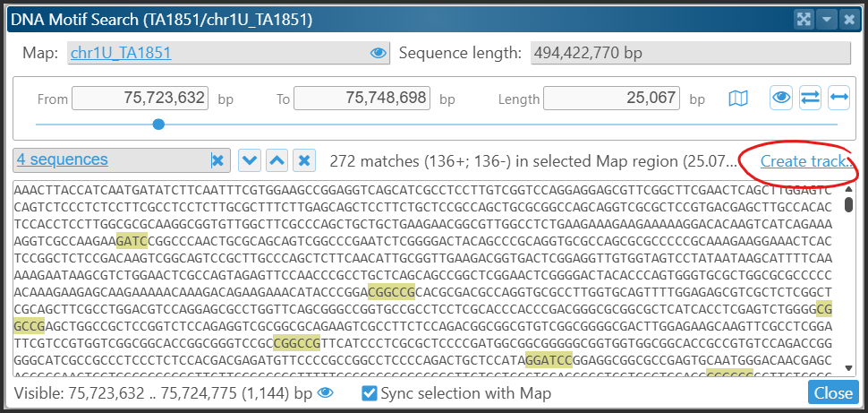Click the eye button in the range toolbar
Screen dimensions: 868x413
coord(781,99)
